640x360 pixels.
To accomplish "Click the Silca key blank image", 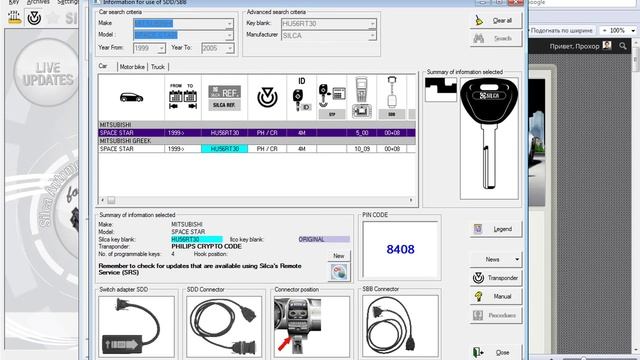I will [x=489, y=138].
